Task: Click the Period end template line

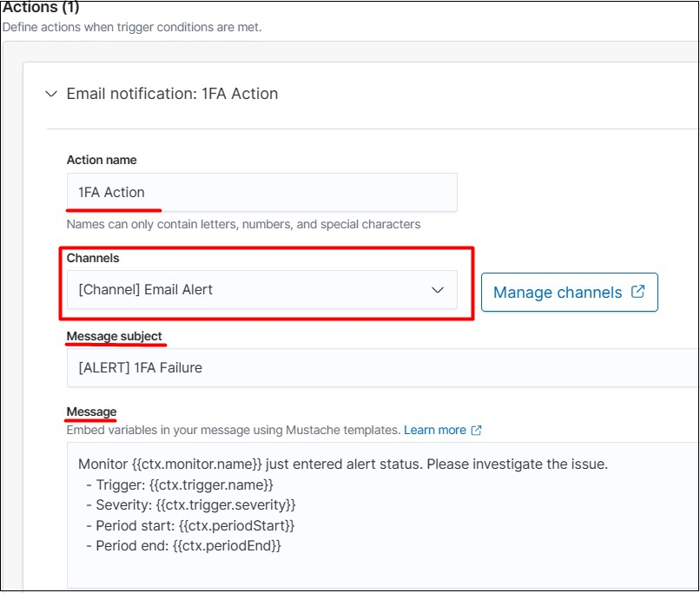Action: pos(183,546)
